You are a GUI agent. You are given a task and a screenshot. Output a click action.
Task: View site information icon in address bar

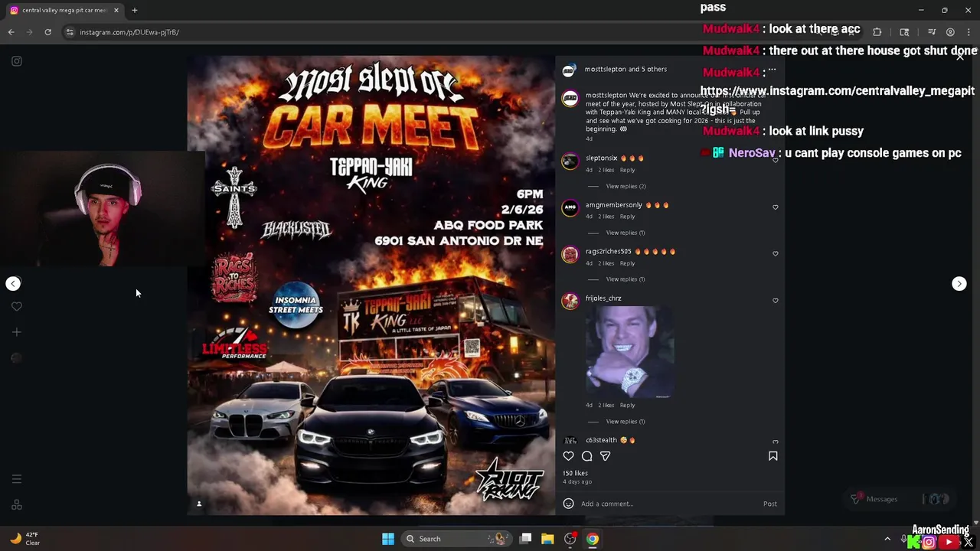pyautogui.click(x=70, y=32)
